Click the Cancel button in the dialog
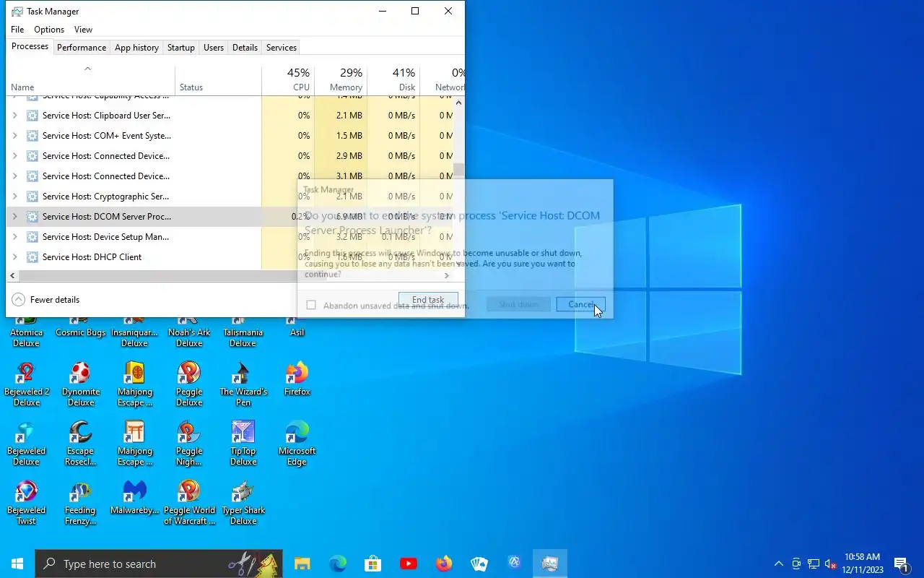Image resolution: width=924 pixels, height=578 pixels. coord(581,305)
